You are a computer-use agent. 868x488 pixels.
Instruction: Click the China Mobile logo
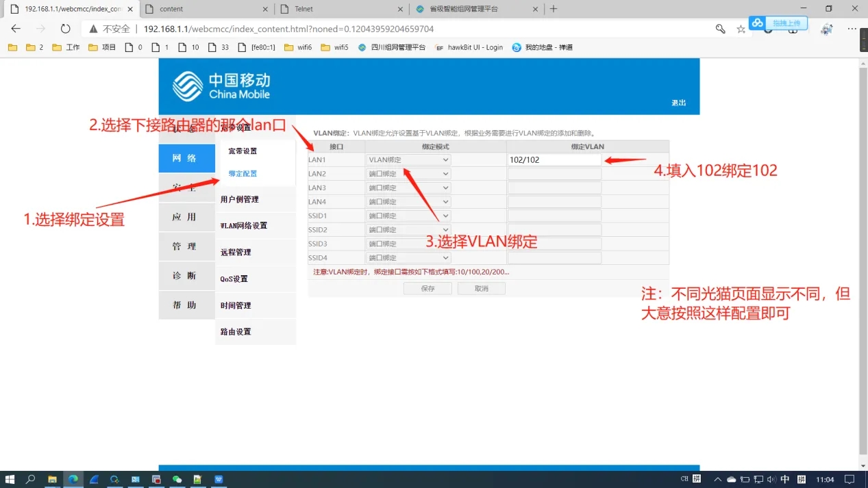coord(221,86)
